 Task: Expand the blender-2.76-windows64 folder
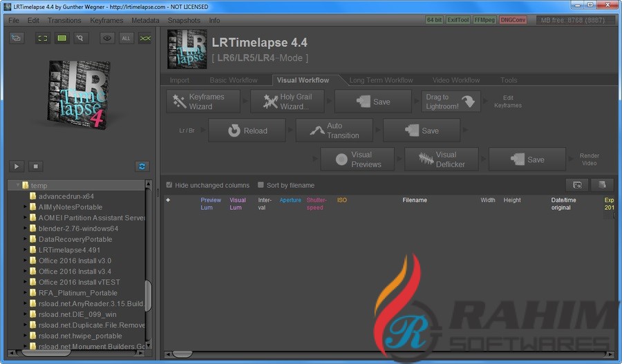coord(25,228)
